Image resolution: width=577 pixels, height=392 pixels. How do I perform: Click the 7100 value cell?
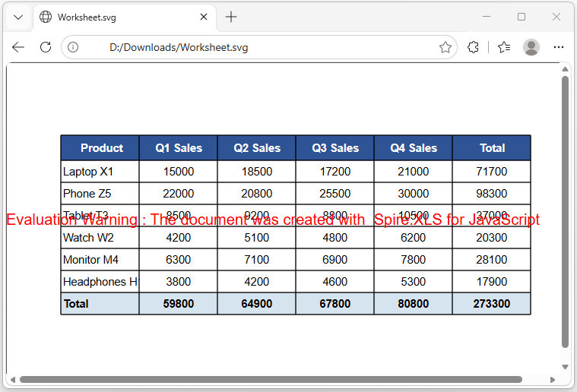point(257,260)
